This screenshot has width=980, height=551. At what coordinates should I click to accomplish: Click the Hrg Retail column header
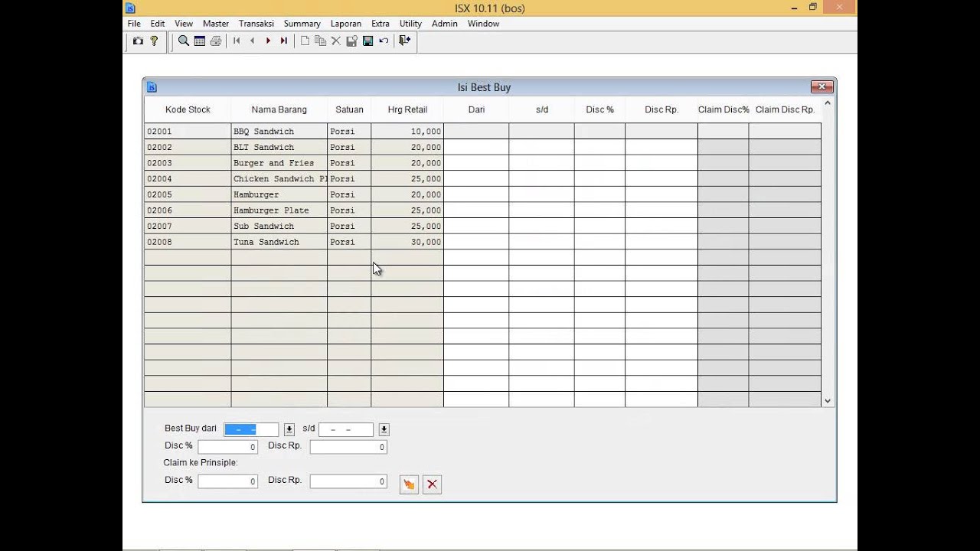(407, 109)
